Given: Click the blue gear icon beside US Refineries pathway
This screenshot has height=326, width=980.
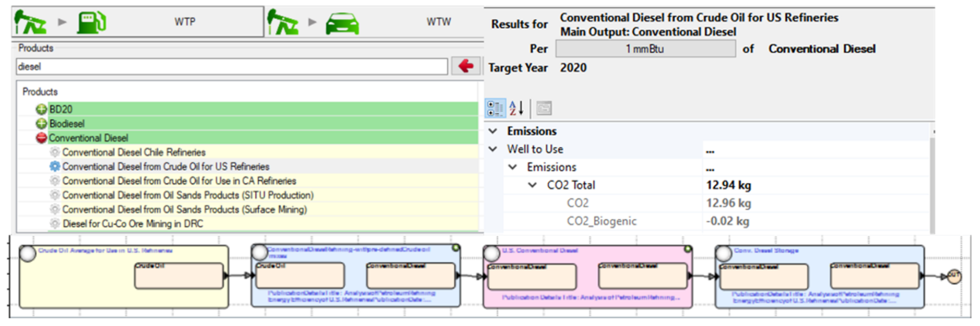Looking at the screenshot, I should click(55, 166).
